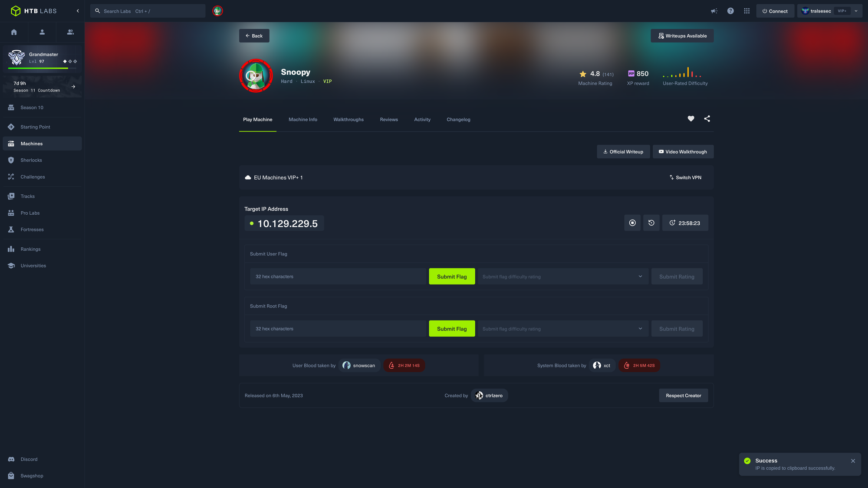Open Challenges in sidebar

coord(42,177)
